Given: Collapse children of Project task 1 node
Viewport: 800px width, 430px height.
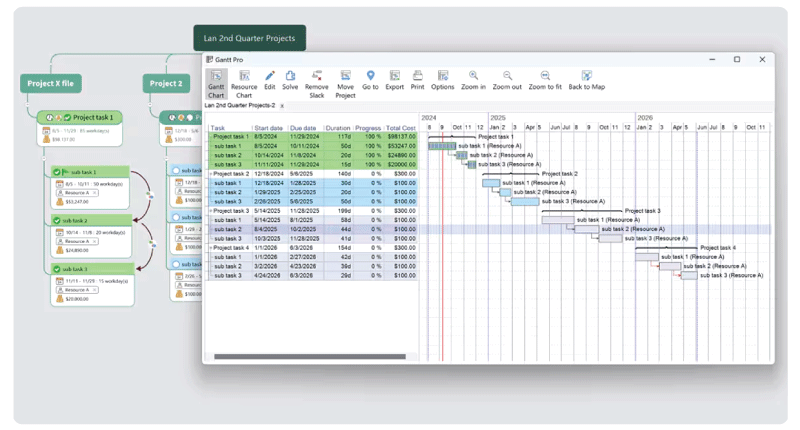Looking at the screenshot, I should 44,158.
